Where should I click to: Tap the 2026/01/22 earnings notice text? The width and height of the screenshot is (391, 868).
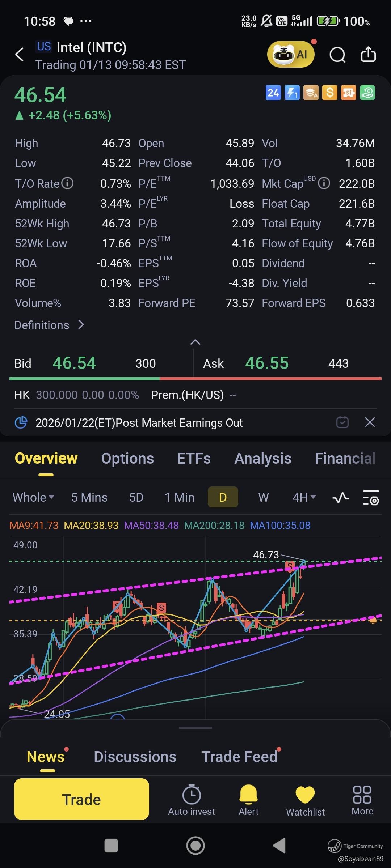pyautogui.click(x=139, y=422)
